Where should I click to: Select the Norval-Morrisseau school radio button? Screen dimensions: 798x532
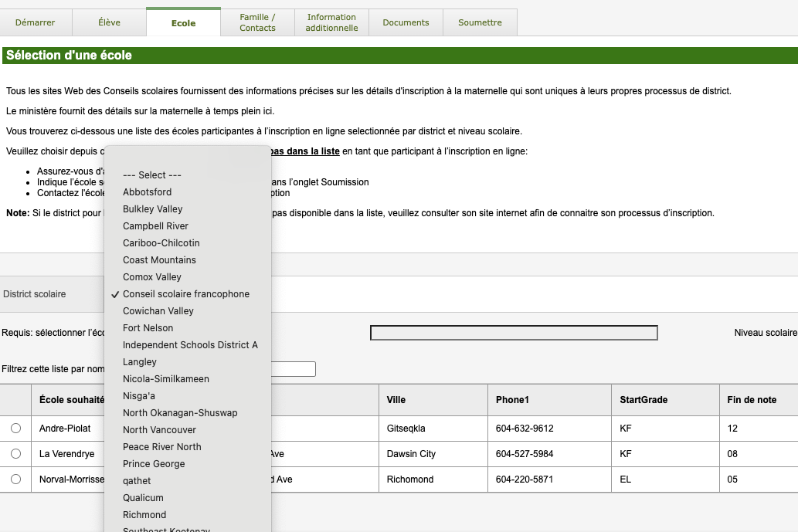coord(15,479)
